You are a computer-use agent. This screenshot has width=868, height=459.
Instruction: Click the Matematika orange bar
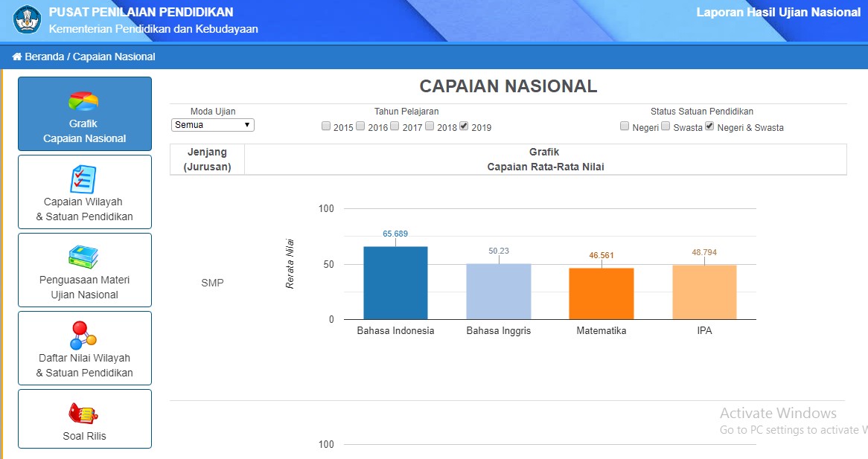coord(601,294)
